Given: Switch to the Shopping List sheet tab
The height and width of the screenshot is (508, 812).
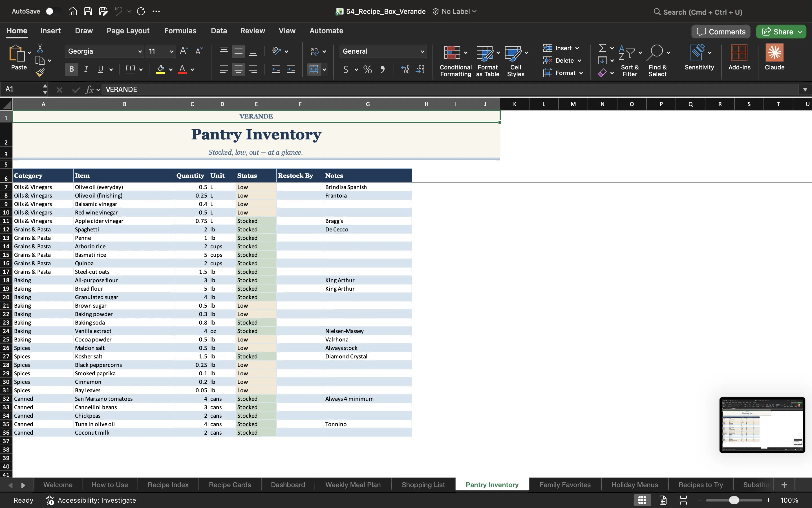Looking at the screenshot, I should click(x=423, y=485).
